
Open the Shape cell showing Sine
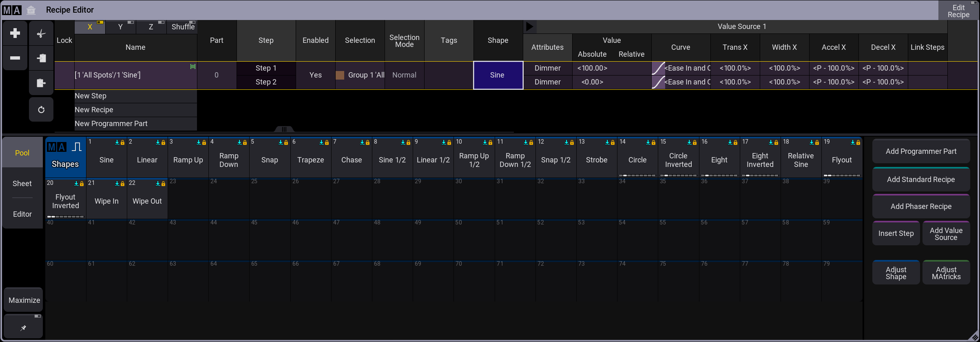[498, 75]
